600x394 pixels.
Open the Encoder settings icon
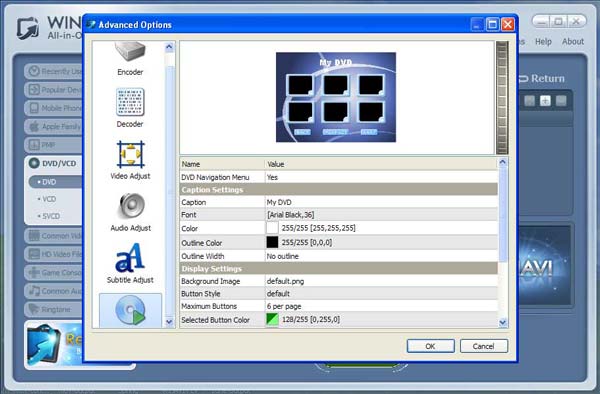pos(130,52)
